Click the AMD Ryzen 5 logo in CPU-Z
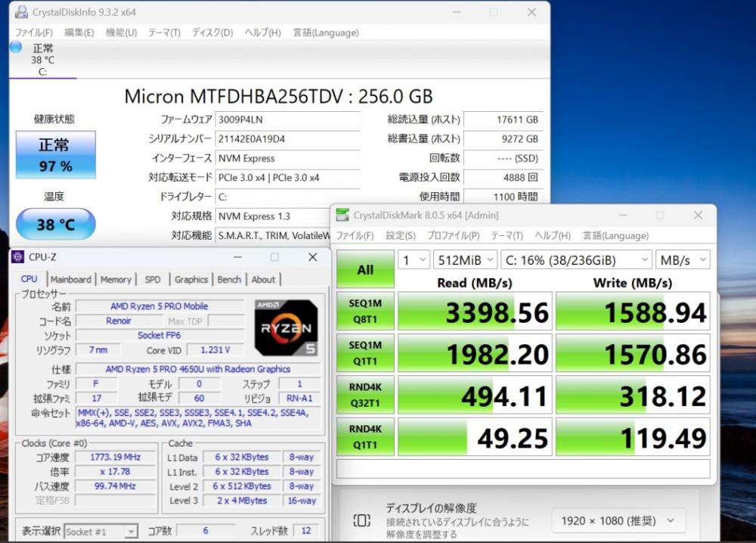The image size is (756, 543). click(287, 328)
